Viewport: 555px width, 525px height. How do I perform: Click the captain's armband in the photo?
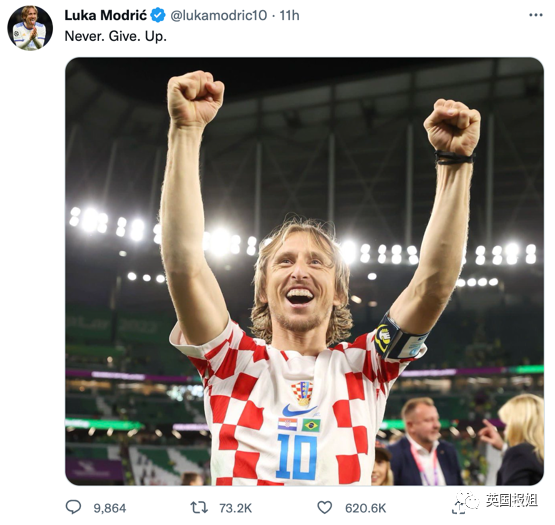click(400, 337)
